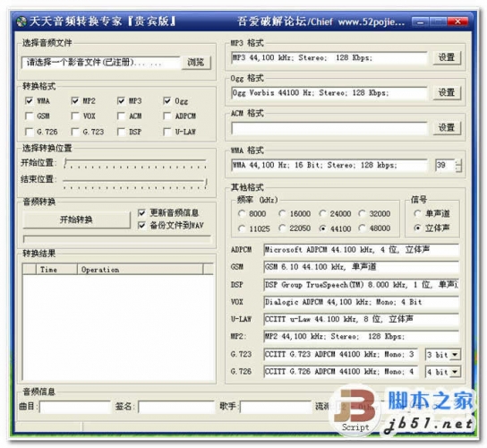Click the WMA format text field
The image size is (487, 448).
pos(329,165)
